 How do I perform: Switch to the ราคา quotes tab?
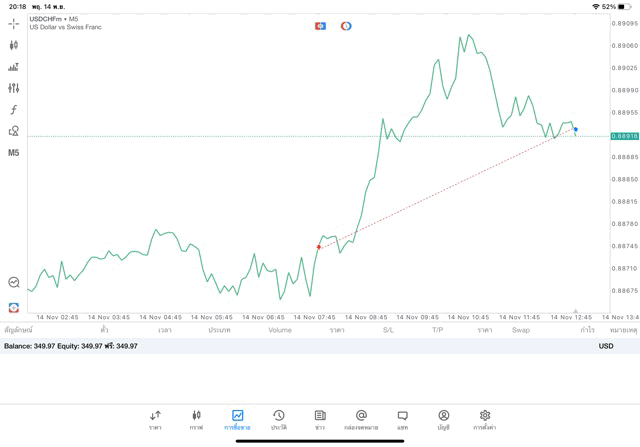point(155,419)
